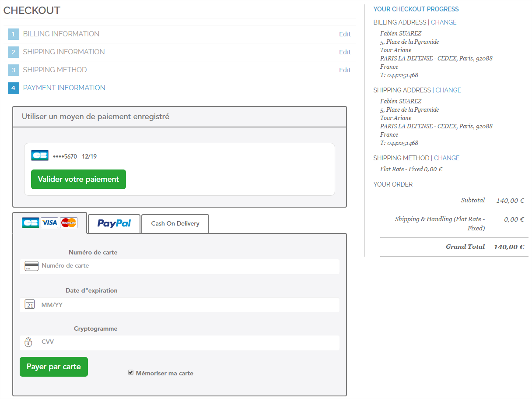The height and width of the screenshot is (399, 532).
Task: Click the padlock icon beside CVV
Action: (28, 342)
